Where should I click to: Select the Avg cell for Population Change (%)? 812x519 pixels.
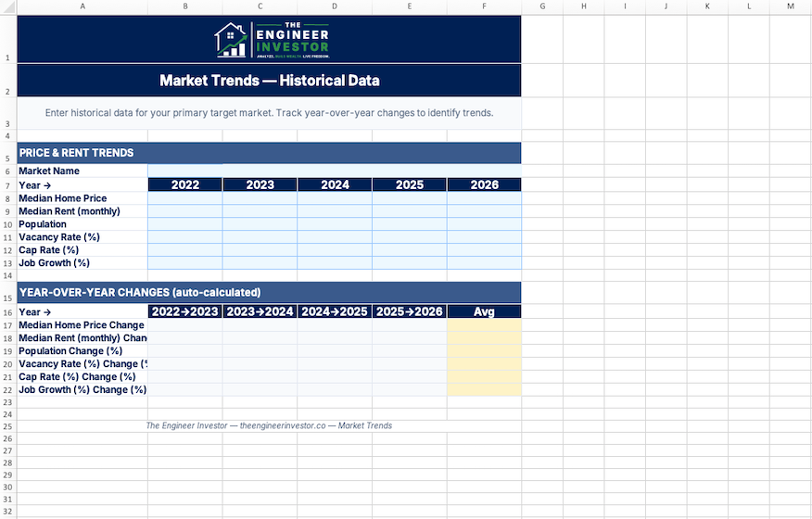[x=484, y=351]
